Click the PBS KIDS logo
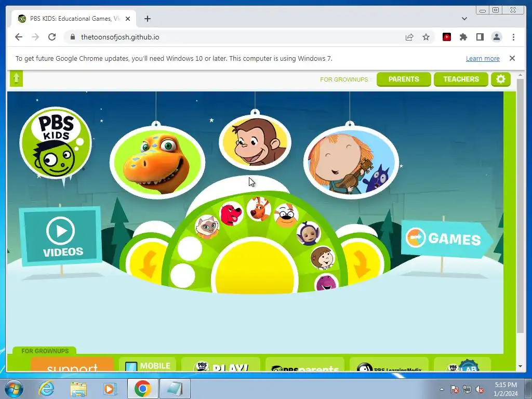This screenshot has height=399, width=532. [x=56, y=144]
